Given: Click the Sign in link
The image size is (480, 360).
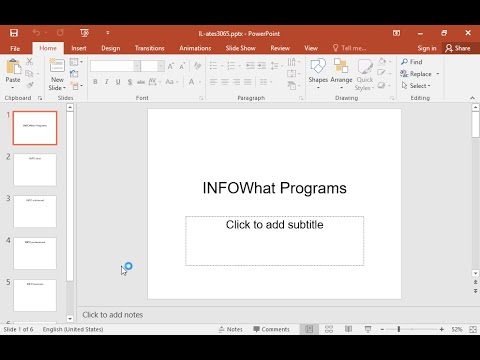Looking at the screenshot, I should click(x=427, y=48).
